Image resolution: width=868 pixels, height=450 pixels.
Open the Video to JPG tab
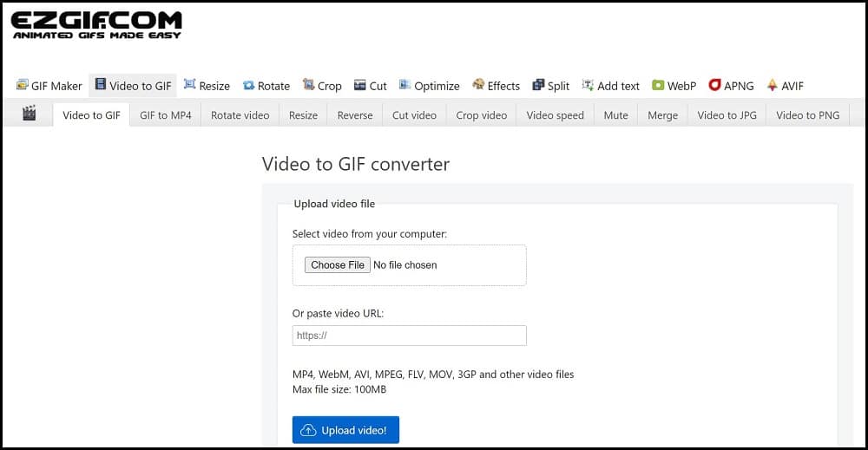(x=727, y=115)
